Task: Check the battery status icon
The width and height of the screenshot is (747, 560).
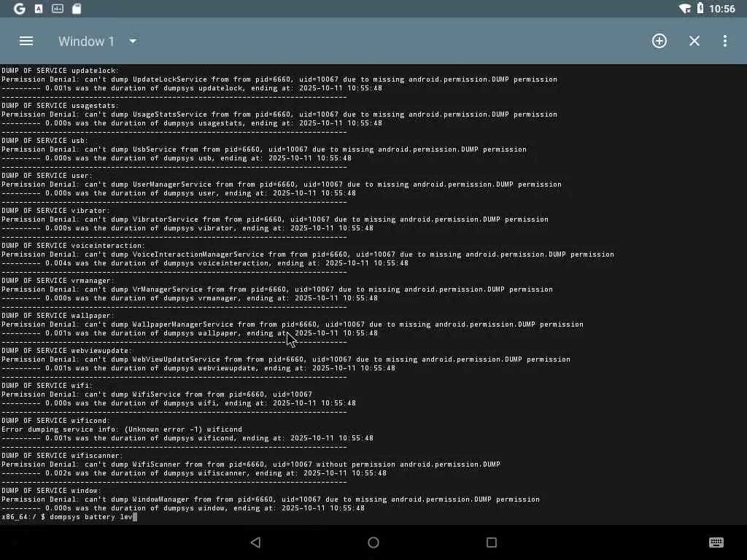Action: click(x=700, y=7)
